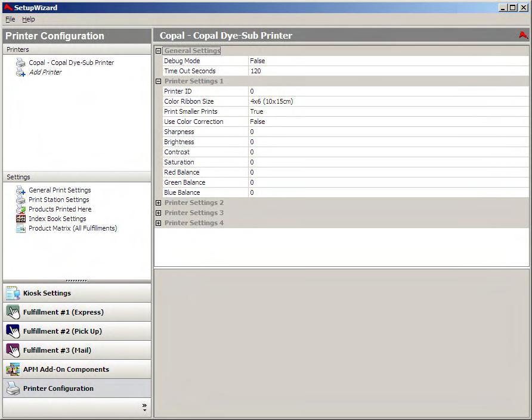Click the General Print Settings icon
Screen dimensions: 532x420
click(21, 190)
